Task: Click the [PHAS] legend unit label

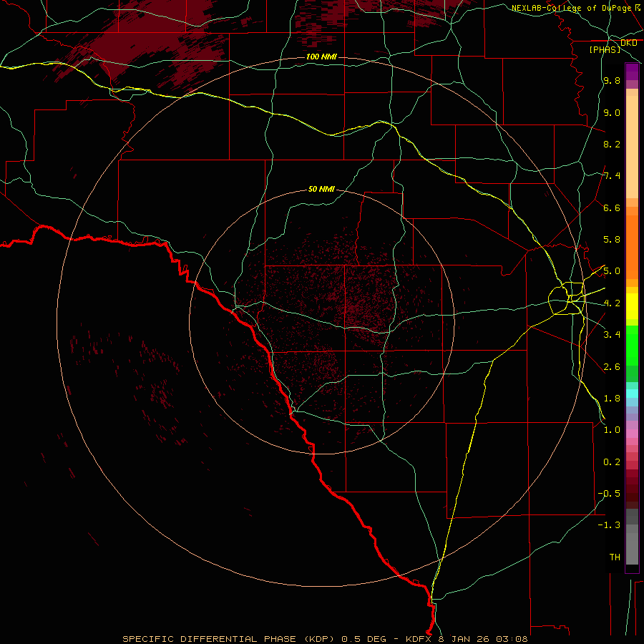Action: [x=605, y=49]
